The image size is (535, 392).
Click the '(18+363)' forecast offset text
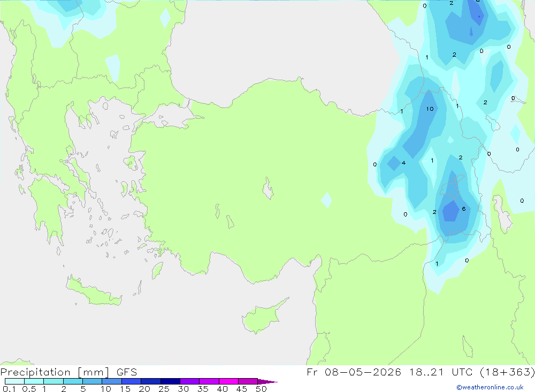tap(507, 372)
